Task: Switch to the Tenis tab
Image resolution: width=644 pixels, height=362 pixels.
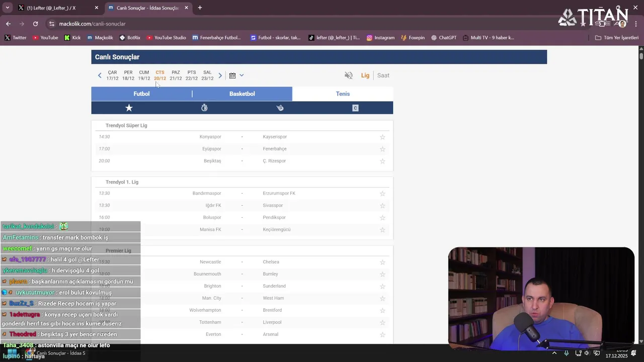Action: [x=343, y=94]
